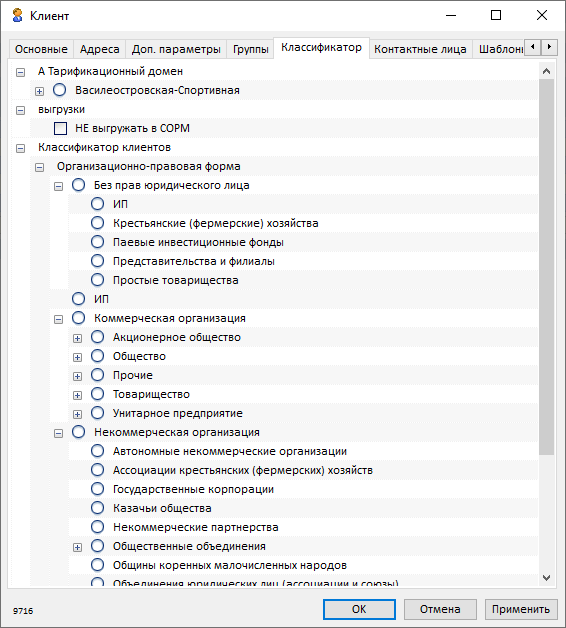This screenshot has height=628, width=566.
Task: Expand the Общественные объединения node
Action: [77, 547]
